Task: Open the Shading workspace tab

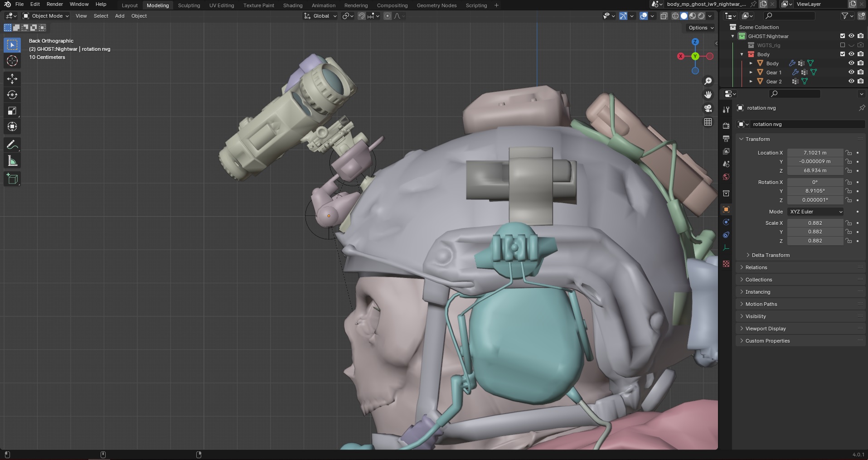Action: click(293, 5)
